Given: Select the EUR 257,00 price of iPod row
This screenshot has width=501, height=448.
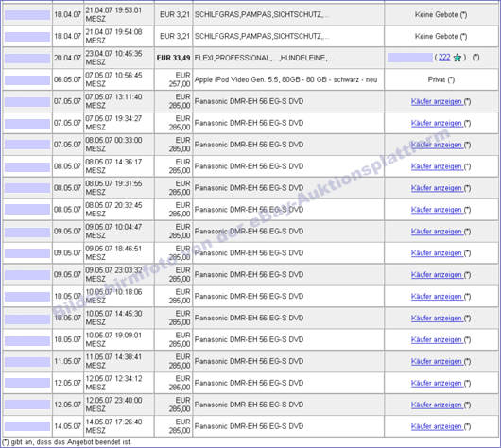Looking at the screenshot, I should 180,79.
